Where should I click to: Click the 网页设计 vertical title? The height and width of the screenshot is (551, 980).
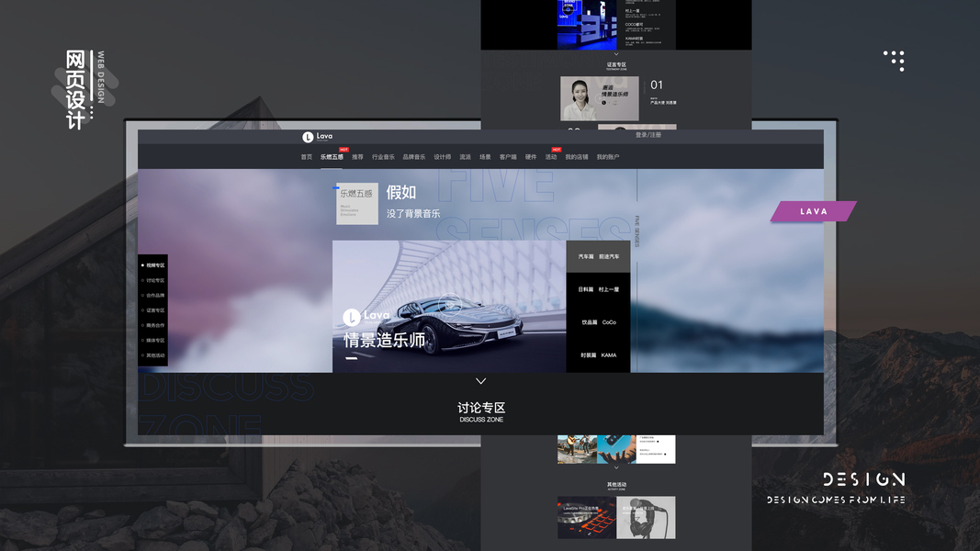(x=75, y=90)
